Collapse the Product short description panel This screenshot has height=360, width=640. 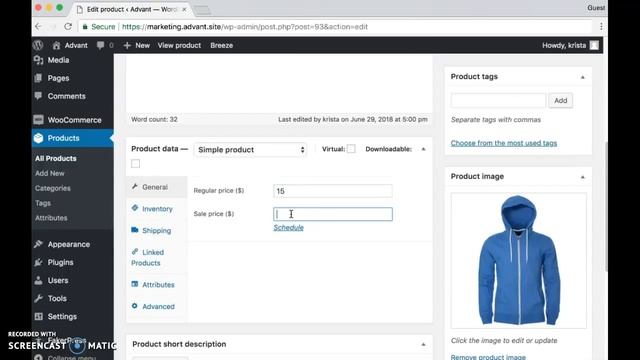tap(423, 344)
